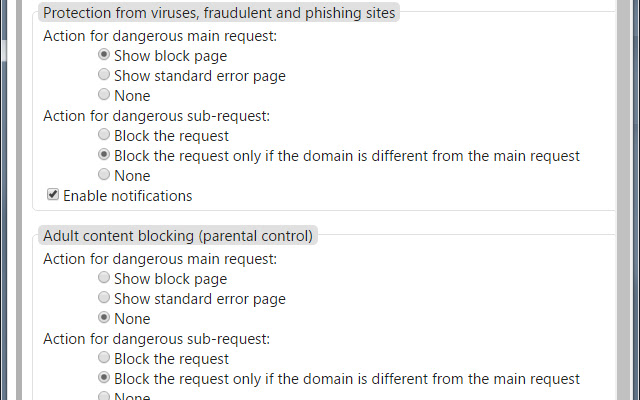The width and height of the screenshot is (640, 400).
Task: Click the 'Adult content blocking (parental control)' heading
Action: click(178, 236)
